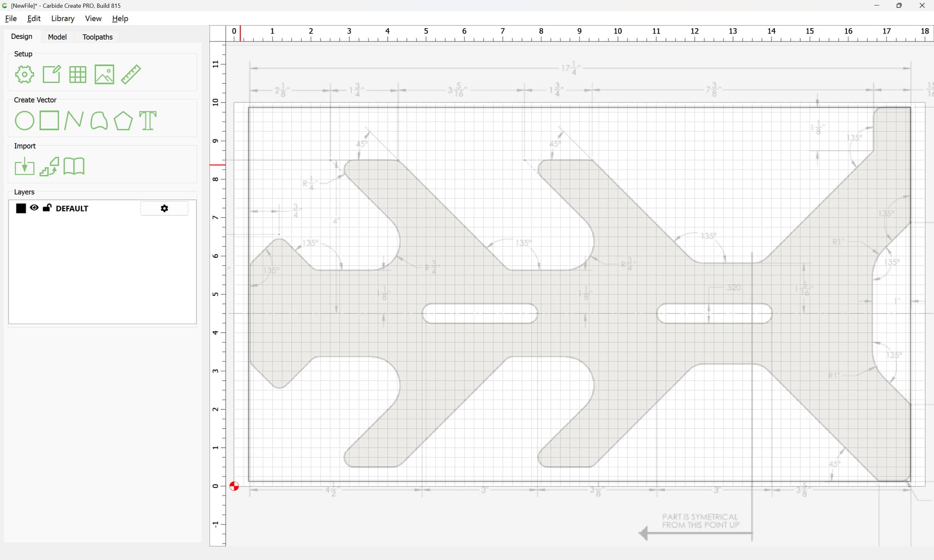The height and width of the screenshot is (560, 934).
Task: Open DEFAULT layer settings gear
Action: pyautogui.click(x=164, y=209)
